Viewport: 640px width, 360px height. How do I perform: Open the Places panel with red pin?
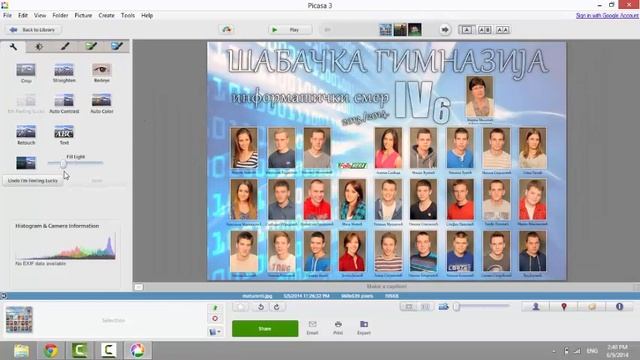(x=564, y=307)
